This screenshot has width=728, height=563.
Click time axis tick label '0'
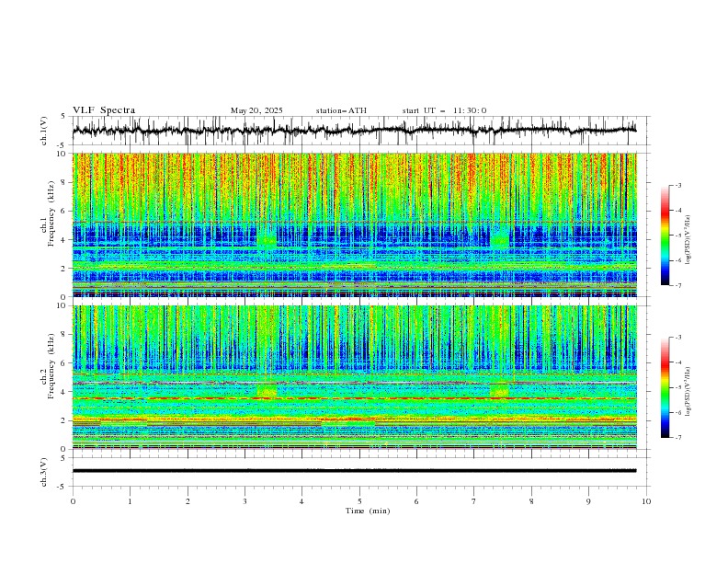coord(73,501)
